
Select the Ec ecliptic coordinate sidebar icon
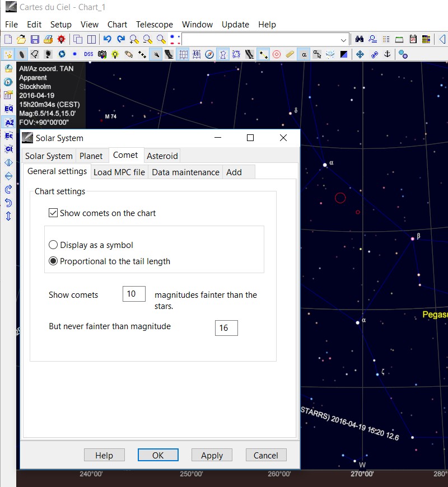pos(9,135)
